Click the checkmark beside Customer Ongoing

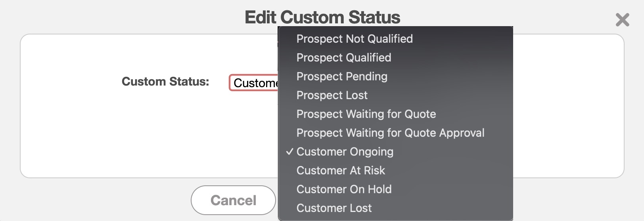coord(290,152)
